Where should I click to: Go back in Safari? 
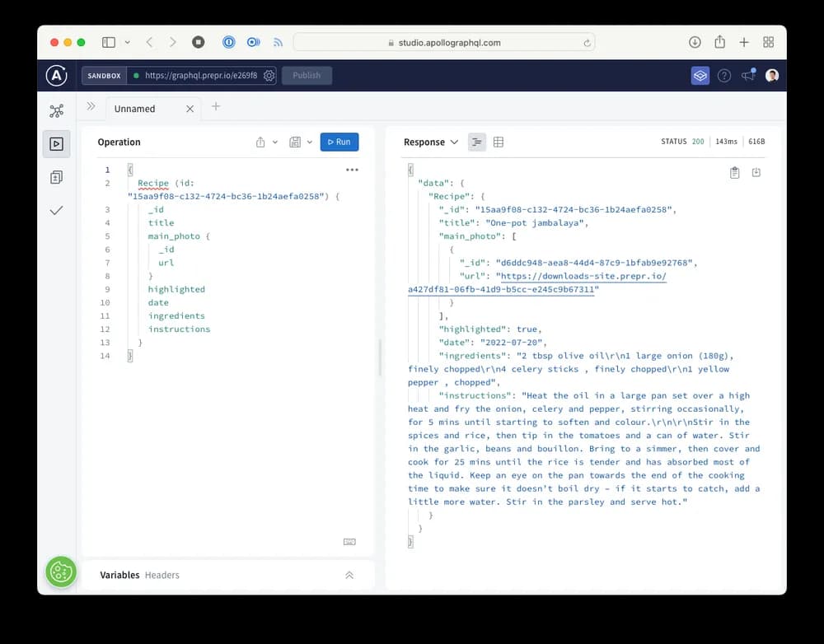(150, 43)
